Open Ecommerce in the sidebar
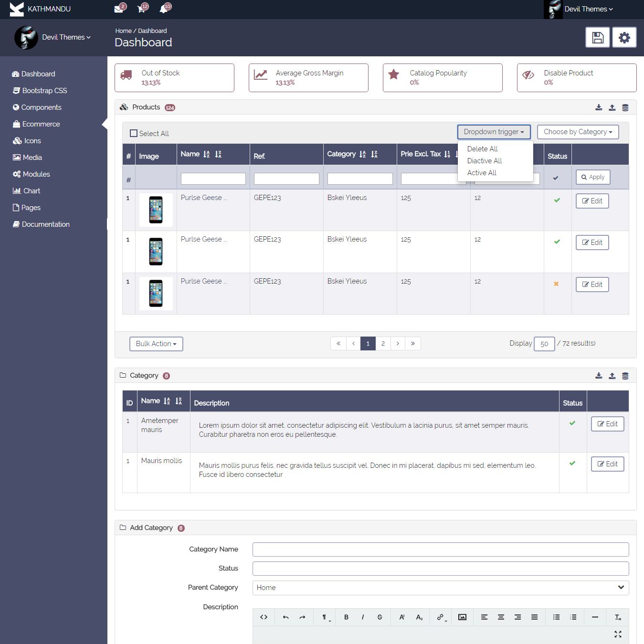The width and height of the screenshot is (644, 644). pos(41,124)
